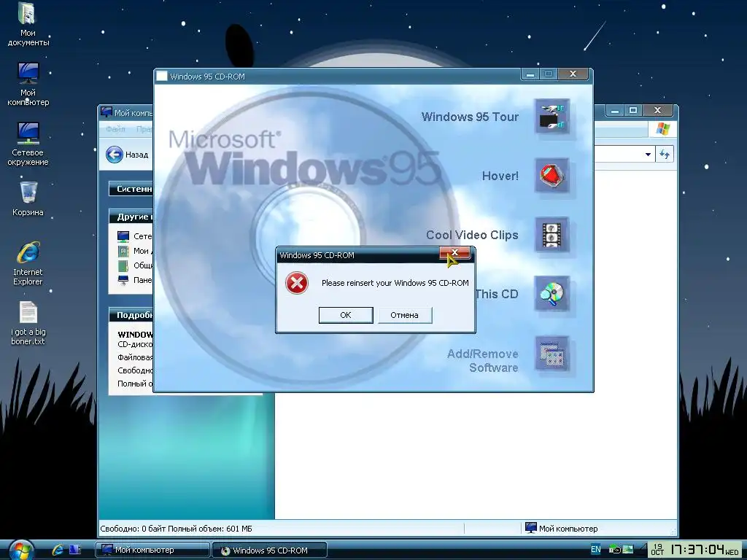747x560 pixels.
Task: Click the Cool Video Clips text label
Action: (x=472, y=235)
